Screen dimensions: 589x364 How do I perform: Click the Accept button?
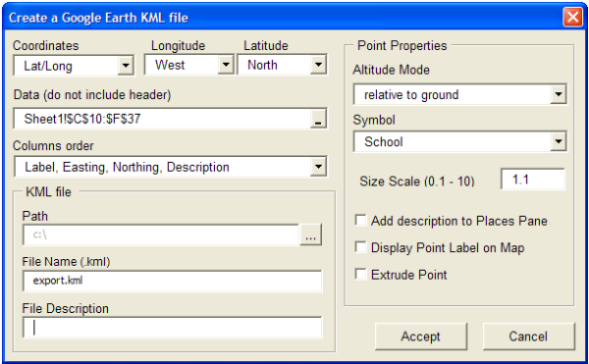(421, 337)
